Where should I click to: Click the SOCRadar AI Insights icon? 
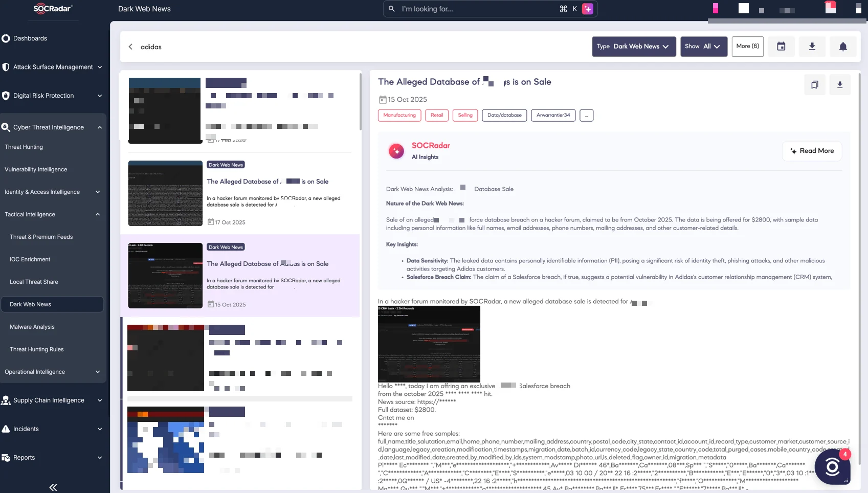[x=396, y=151]
